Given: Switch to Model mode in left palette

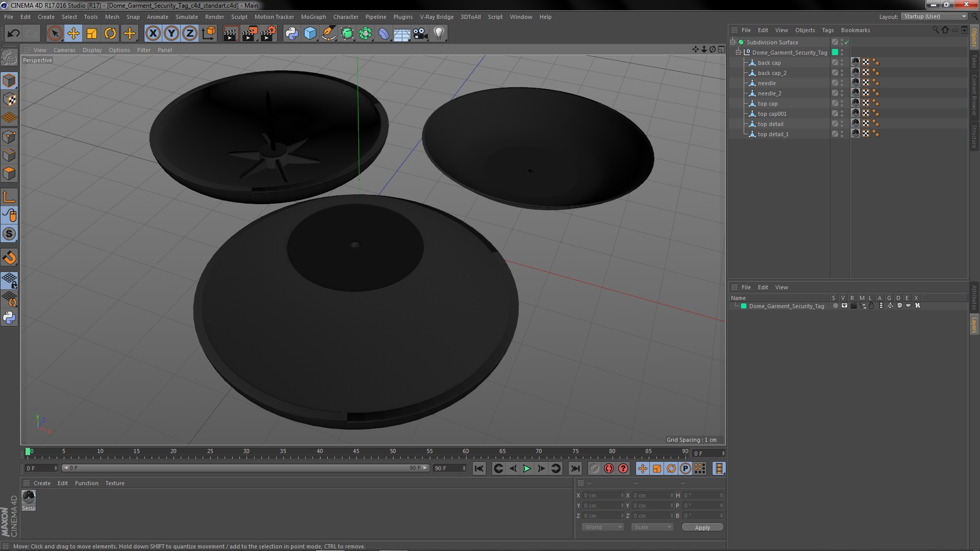Looking at the screenshot, I should point(9,81).
